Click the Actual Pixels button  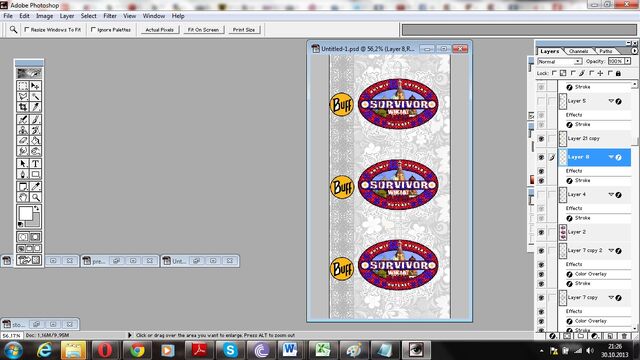point(160,30)
